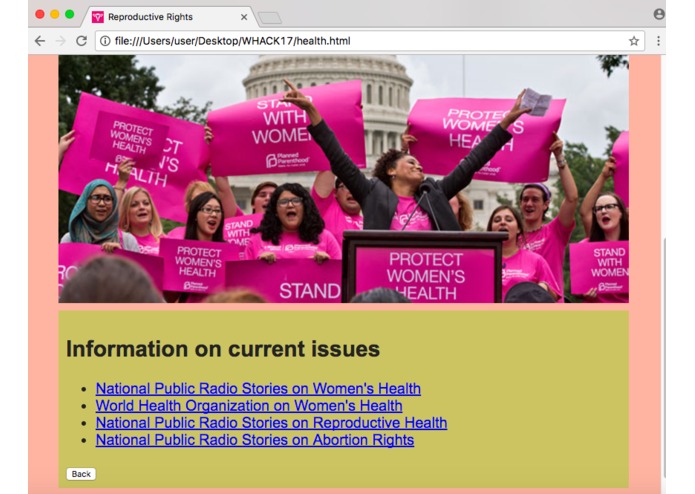Open NPR Stories on Abortion Rights link
The width and height of the screenshot is (695, 494).
pos(255,440)
